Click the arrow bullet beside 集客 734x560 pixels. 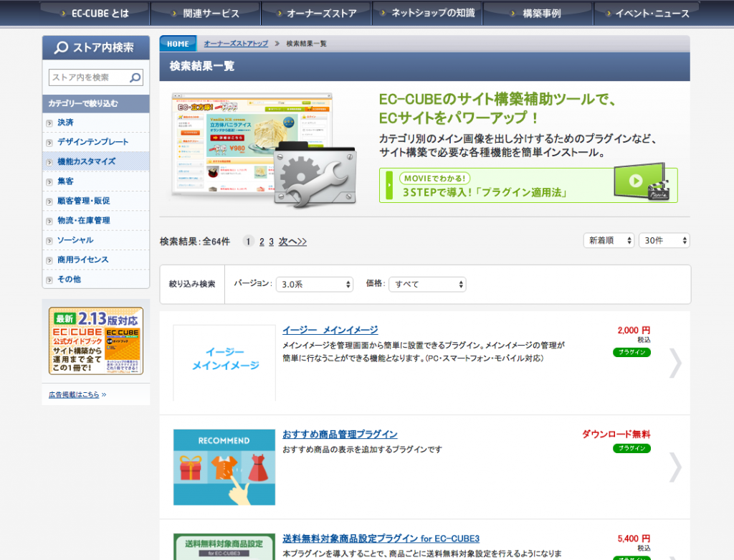pyautogui.click(x=49, y=182)
